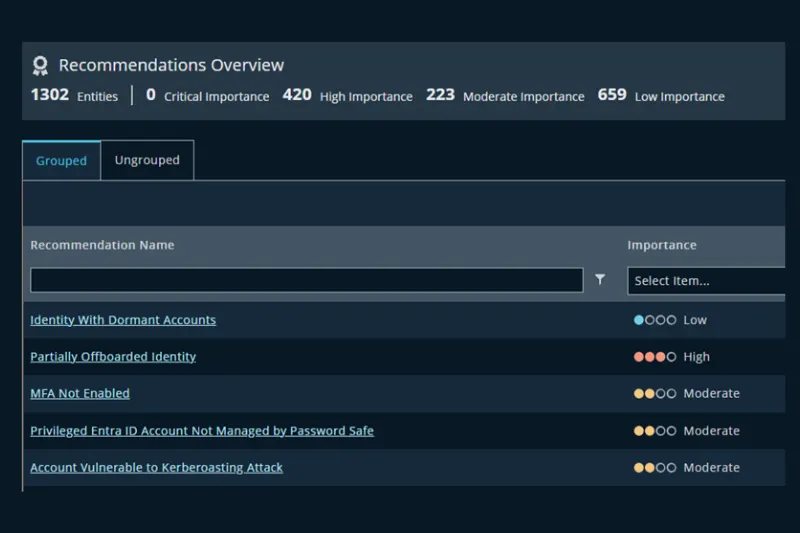800x533 pixels.
Task: Click the Recommendations Overview ribbon icon
Action: click(x=40, y=66)
